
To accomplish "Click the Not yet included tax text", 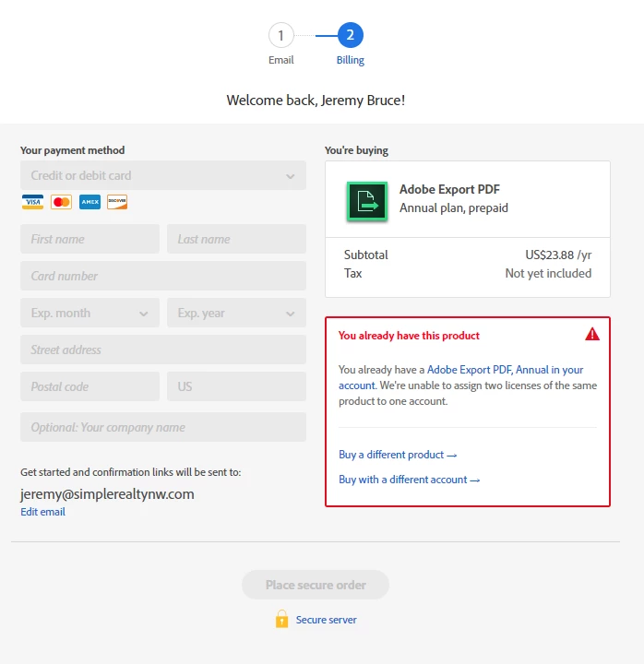I will [548, 273].
